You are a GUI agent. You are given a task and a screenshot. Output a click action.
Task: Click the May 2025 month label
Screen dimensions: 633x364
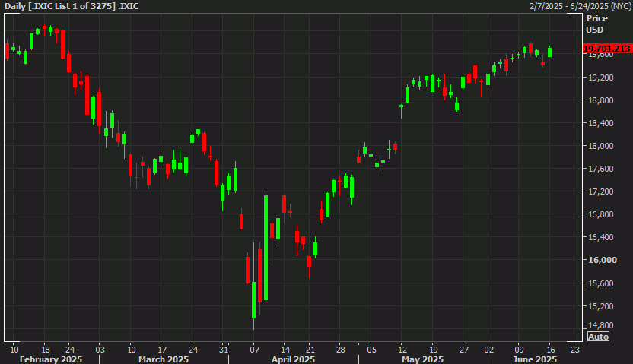[x=423, y=359]
